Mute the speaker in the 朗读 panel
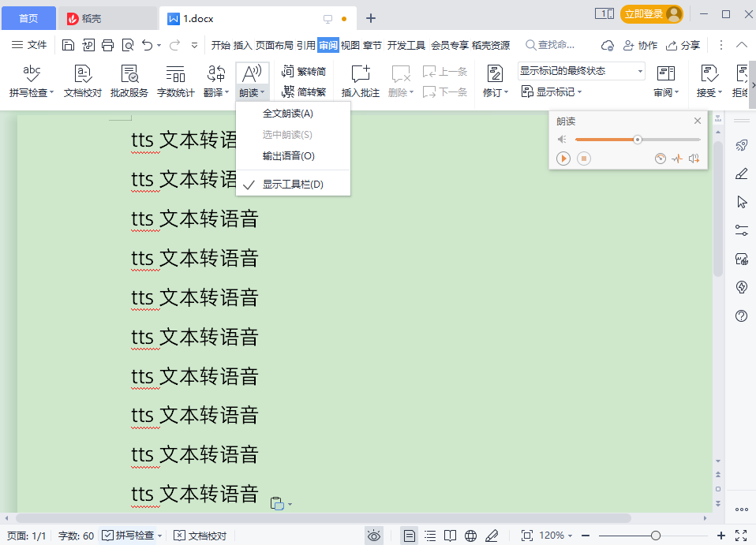The width and height of the screenshot is (756, 545). (563, 138)
